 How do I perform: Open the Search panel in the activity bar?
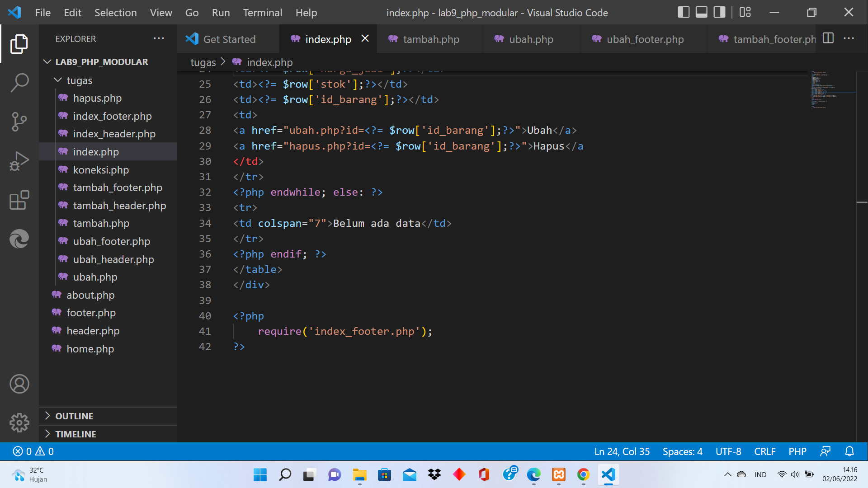coord(19,82)
